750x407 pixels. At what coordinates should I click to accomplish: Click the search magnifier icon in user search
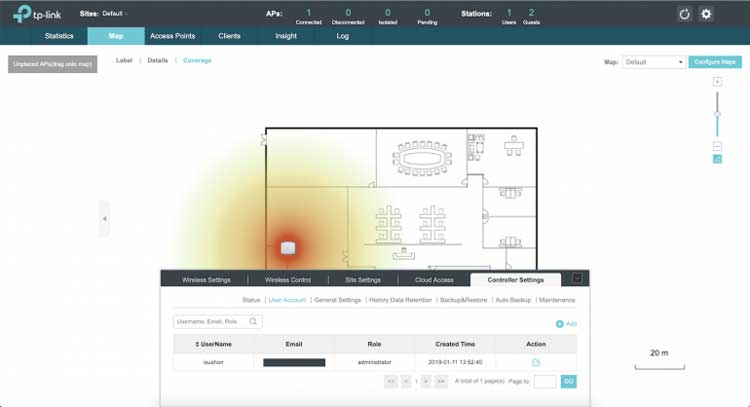[254, 322]
